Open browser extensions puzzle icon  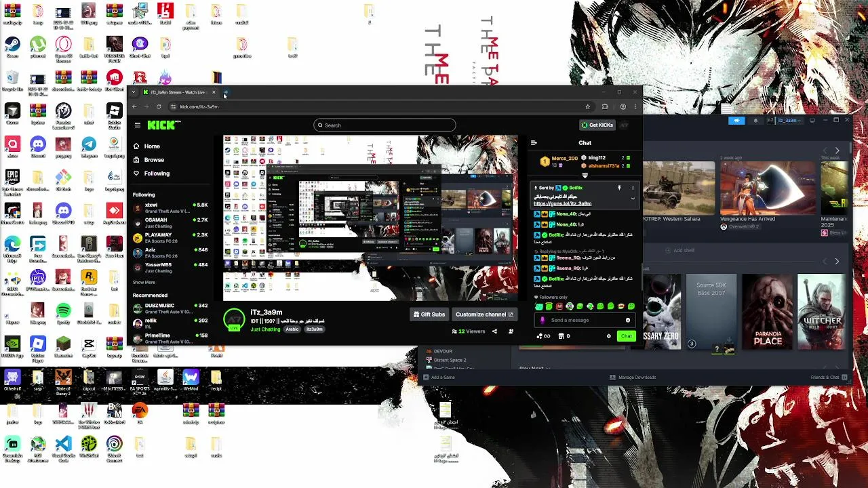click(x=605, y=106)
